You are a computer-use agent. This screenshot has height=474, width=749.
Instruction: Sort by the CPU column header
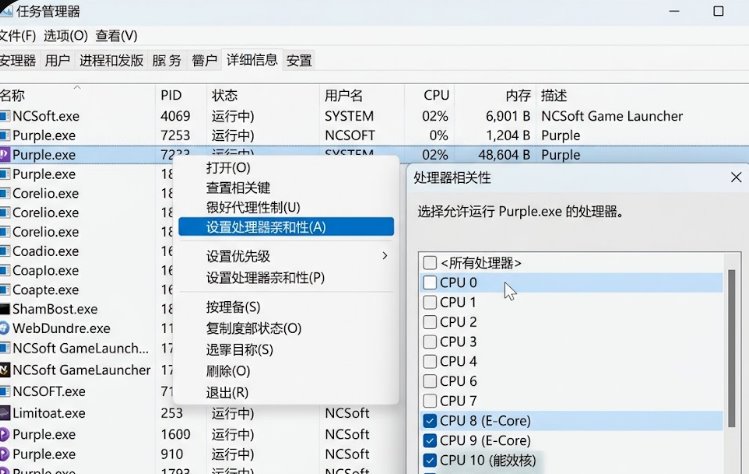tap(429, 95)
